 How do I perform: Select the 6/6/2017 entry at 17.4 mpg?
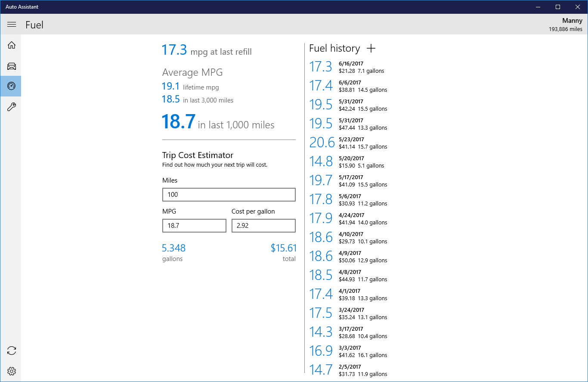pos(348,86)
